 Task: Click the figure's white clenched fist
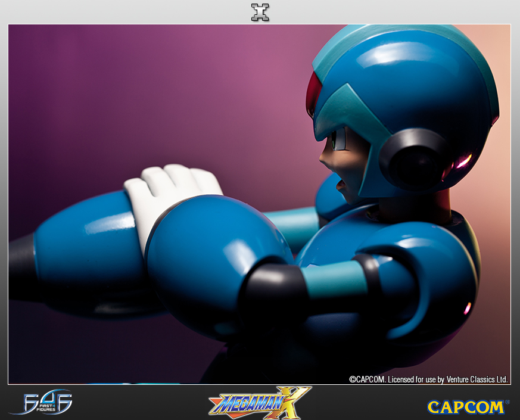click(170, 191)
